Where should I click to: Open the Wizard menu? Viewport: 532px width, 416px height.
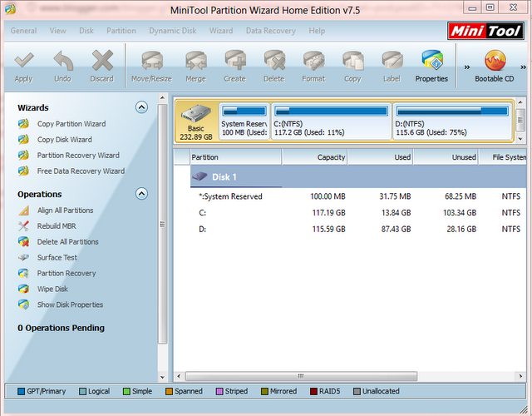pos(221,31)
